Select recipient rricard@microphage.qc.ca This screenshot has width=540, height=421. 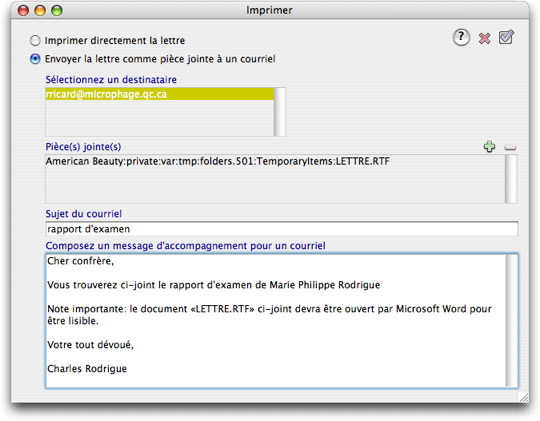click(x=160, y=94)
